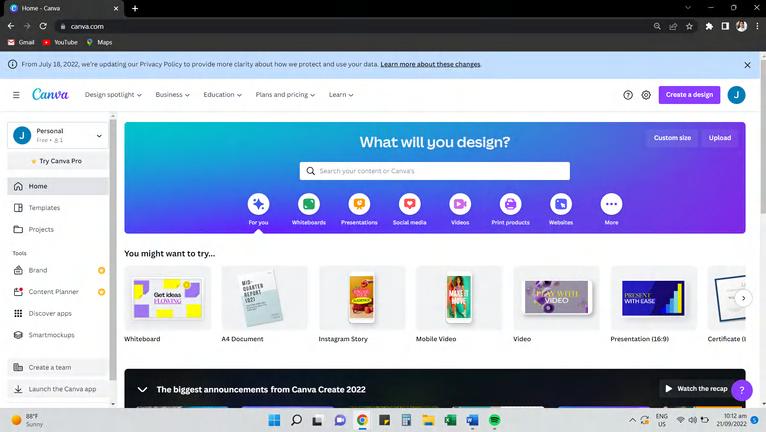Open the hamburger menu beside the Canva logo
The width and height of the screenshot is (766, 432).
click(16, 95)
